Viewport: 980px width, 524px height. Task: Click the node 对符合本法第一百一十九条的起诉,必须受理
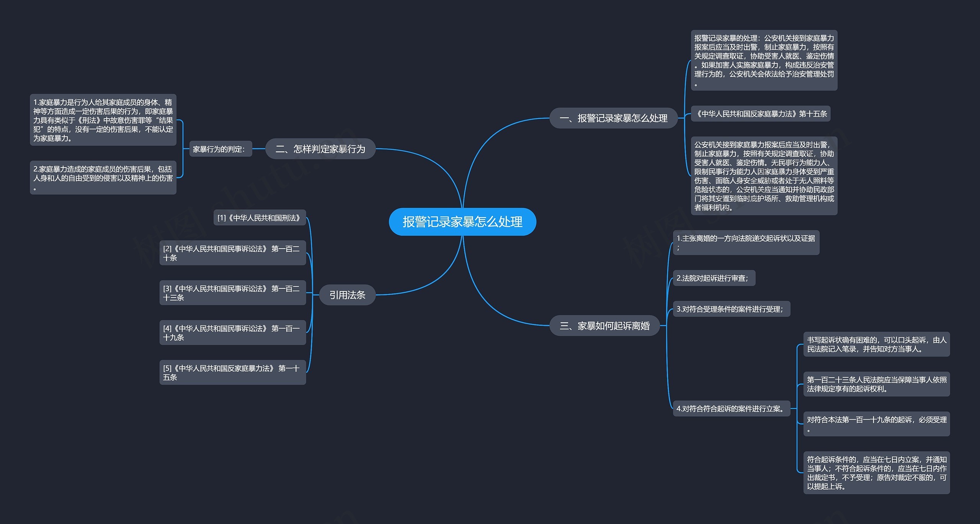click(x=877, y=424)
